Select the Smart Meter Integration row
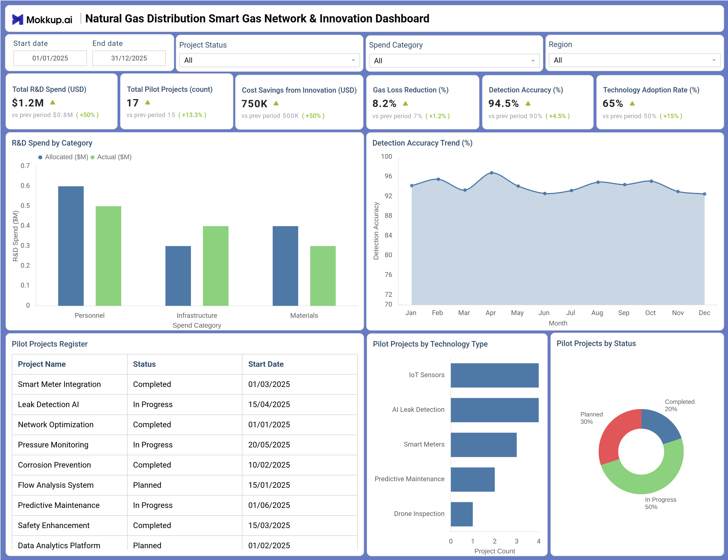 coord(185,384)
